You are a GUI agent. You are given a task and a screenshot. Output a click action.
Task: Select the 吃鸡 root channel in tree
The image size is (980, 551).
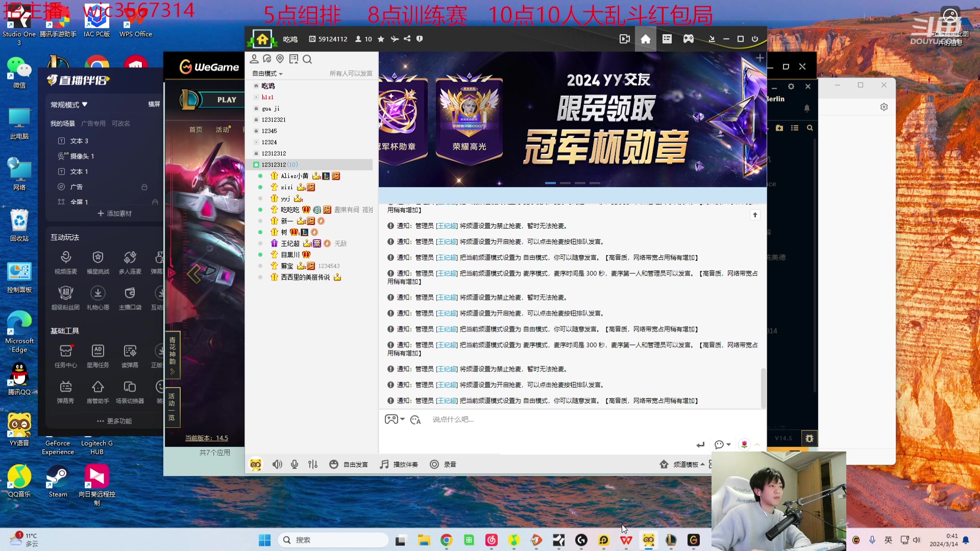(268, 86)
